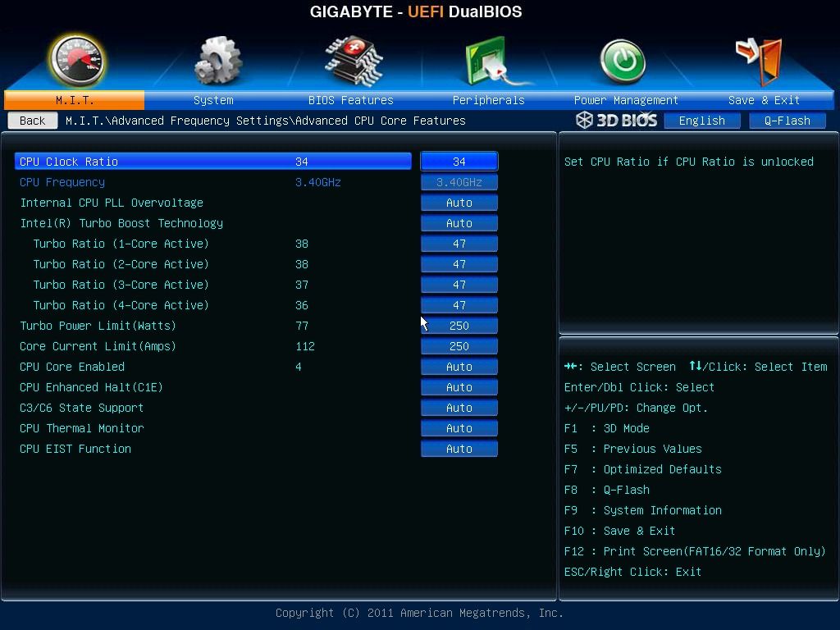Click the ESC/Right Click: Exit help line
The width and height of the screenshot is (840, 630).
point(632,572)
